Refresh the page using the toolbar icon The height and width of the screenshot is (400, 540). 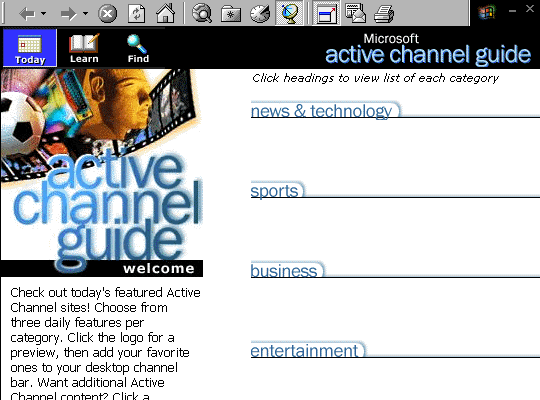(x=136, y=14)
